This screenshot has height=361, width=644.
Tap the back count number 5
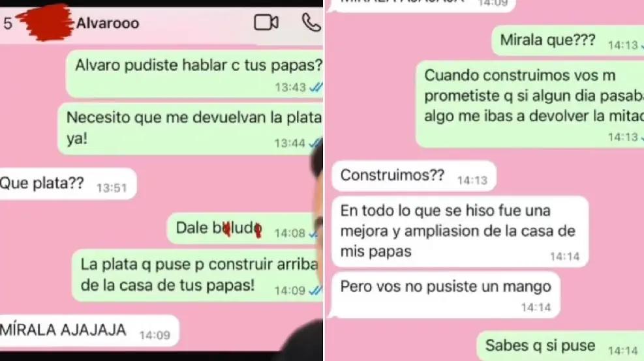[8, 23]
